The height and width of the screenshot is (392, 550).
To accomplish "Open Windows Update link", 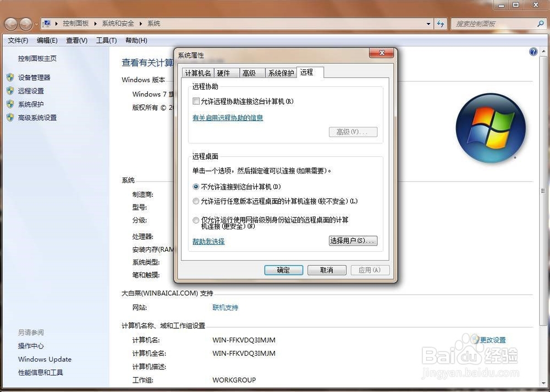I will point(45,359).
